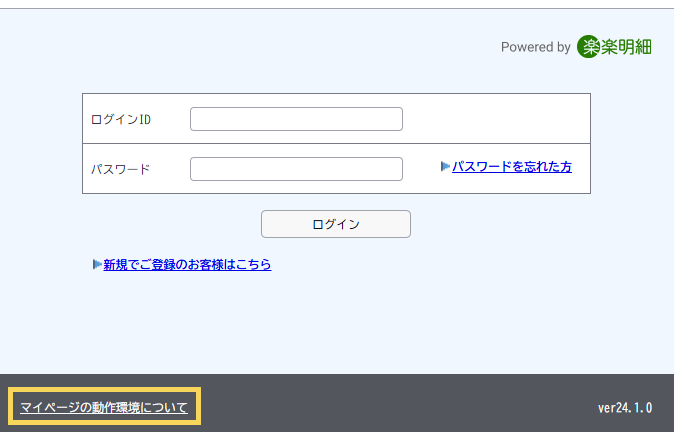Click the 楽明細 brand name text
This screenshot has width=674, height=432.
click(x=626, y=47)
